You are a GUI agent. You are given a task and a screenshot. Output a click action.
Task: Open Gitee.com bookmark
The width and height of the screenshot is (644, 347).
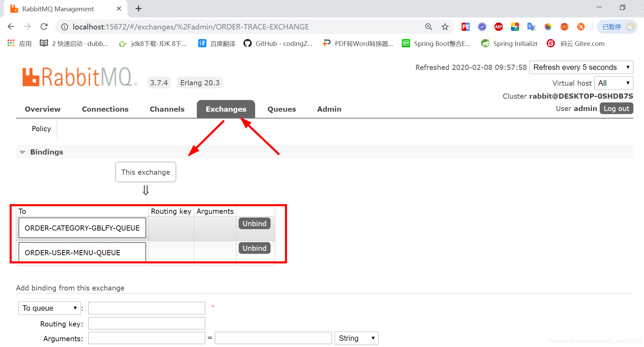[576, 44]
